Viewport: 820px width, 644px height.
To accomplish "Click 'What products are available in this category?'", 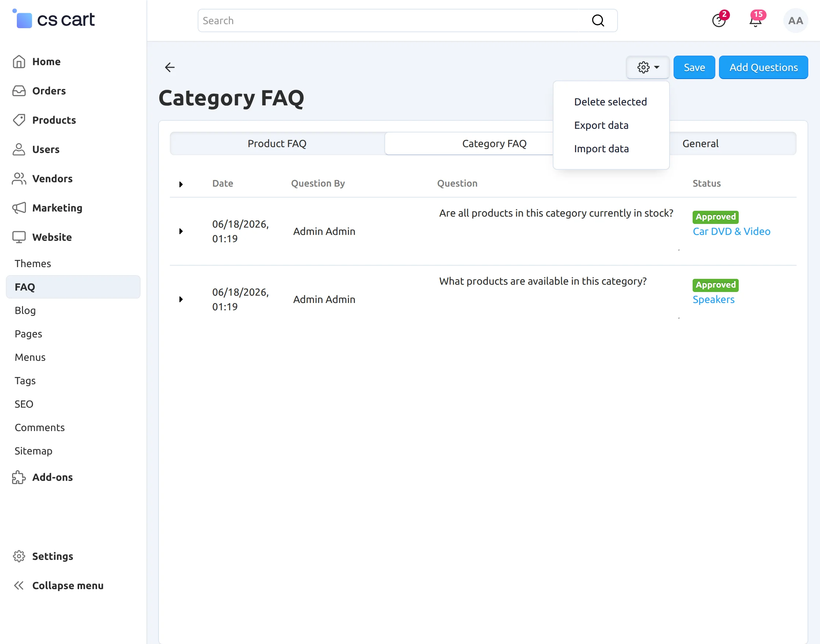I will click(x=543, y=281).
